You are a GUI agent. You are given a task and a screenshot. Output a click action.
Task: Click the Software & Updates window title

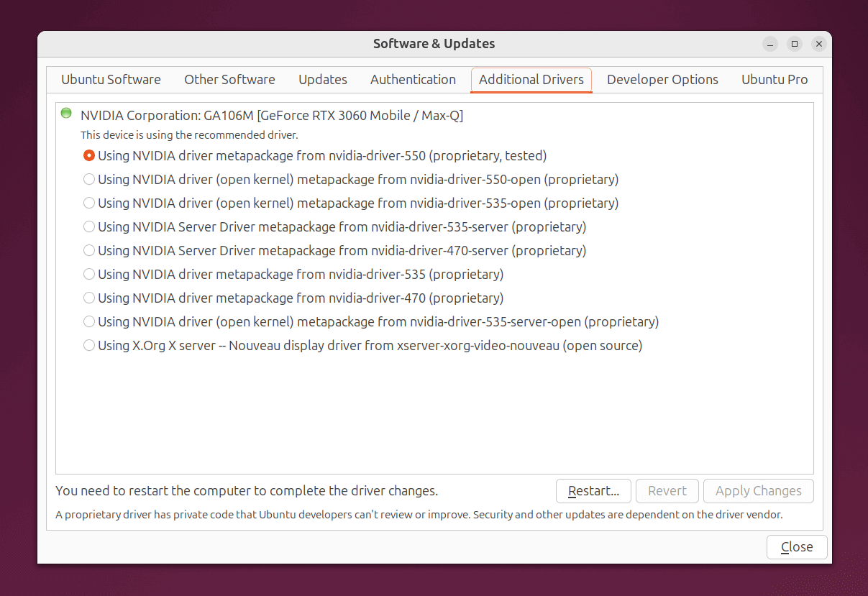(434, 44)
